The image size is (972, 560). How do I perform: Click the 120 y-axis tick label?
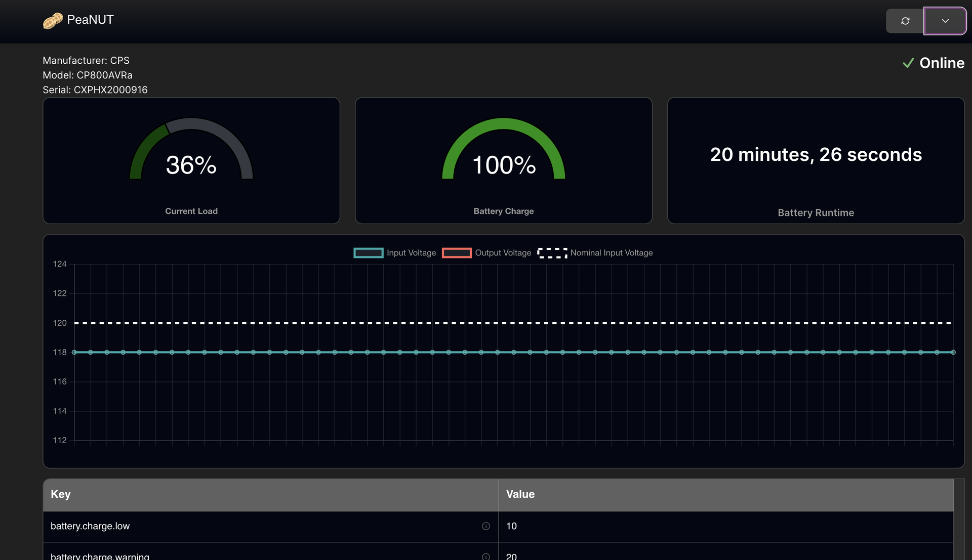click(x=60, y=323)
